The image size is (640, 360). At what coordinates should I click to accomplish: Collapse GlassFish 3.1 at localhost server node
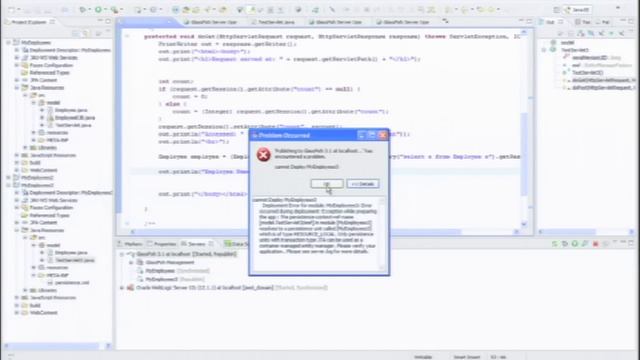(122, 254)
